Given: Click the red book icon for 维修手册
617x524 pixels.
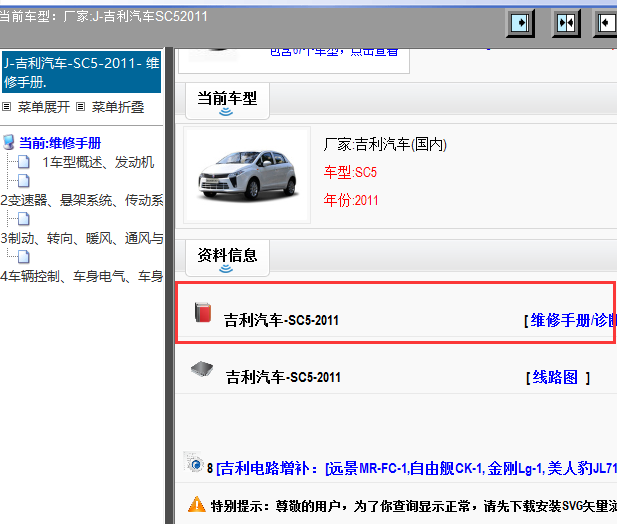Looking at the screenshot, I should (x=203, y=313).
